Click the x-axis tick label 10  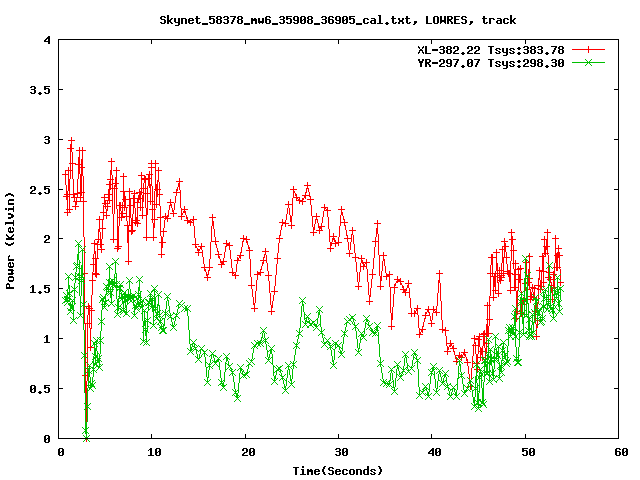(154, 452)
